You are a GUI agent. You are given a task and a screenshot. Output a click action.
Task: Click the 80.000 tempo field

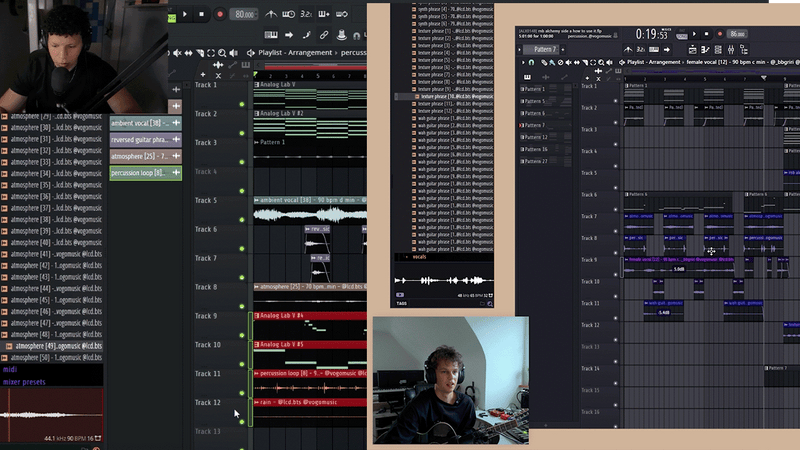244,14
